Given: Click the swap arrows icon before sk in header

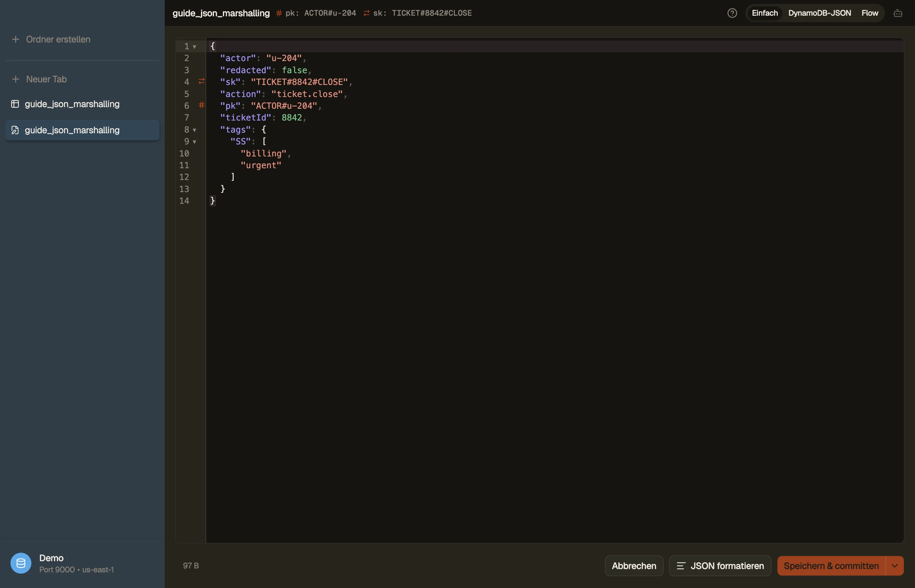Looking at the screenshot, I should point(367,13).
